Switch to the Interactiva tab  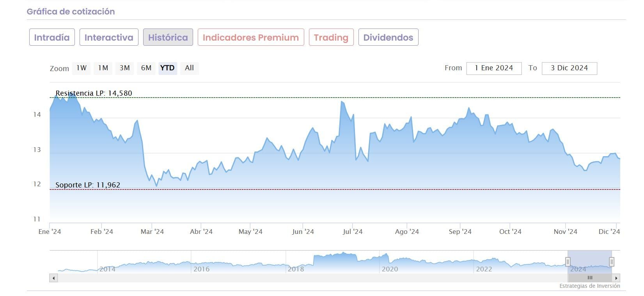point(109,37)
